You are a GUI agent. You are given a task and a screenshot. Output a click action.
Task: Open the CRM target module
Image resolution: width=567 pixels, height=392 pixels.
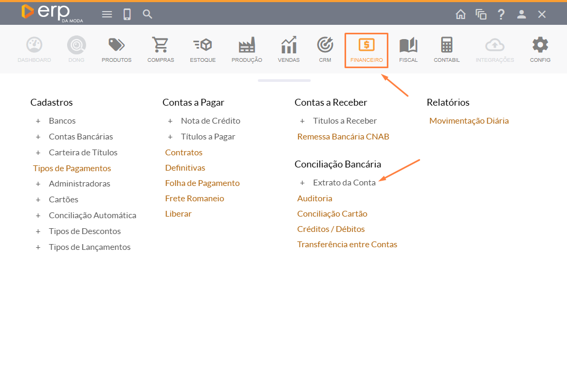[325, 50]
